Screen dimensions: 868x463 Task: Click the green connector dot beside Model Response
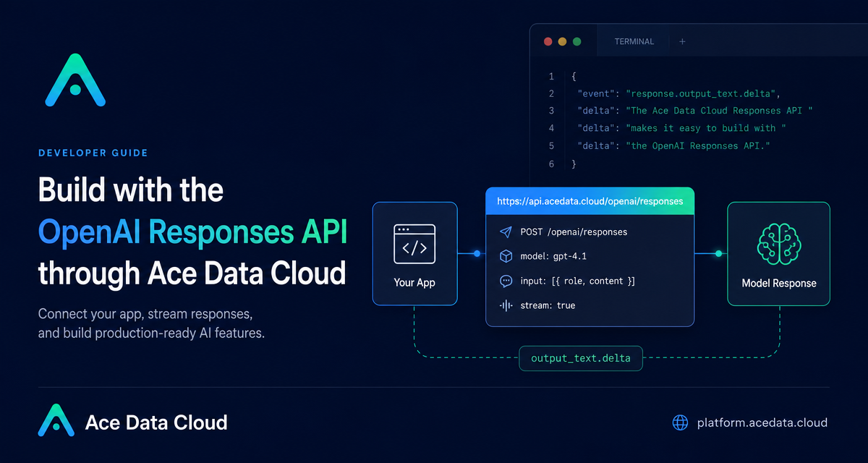(x=718, y=253)
